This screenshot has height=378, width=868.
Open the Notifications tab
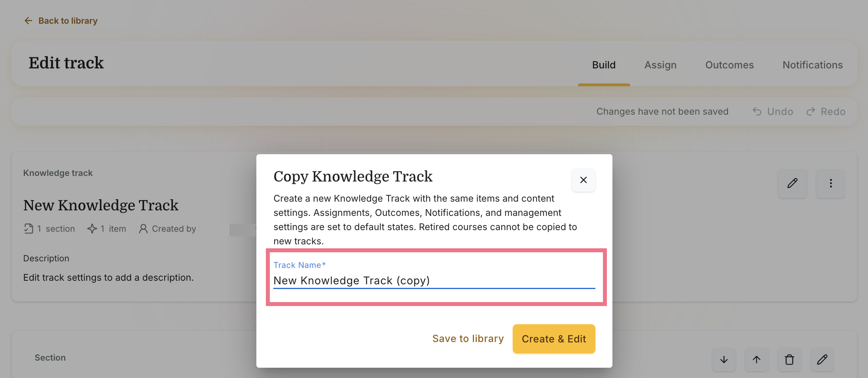pyautogui.click(x=813, y=65)
